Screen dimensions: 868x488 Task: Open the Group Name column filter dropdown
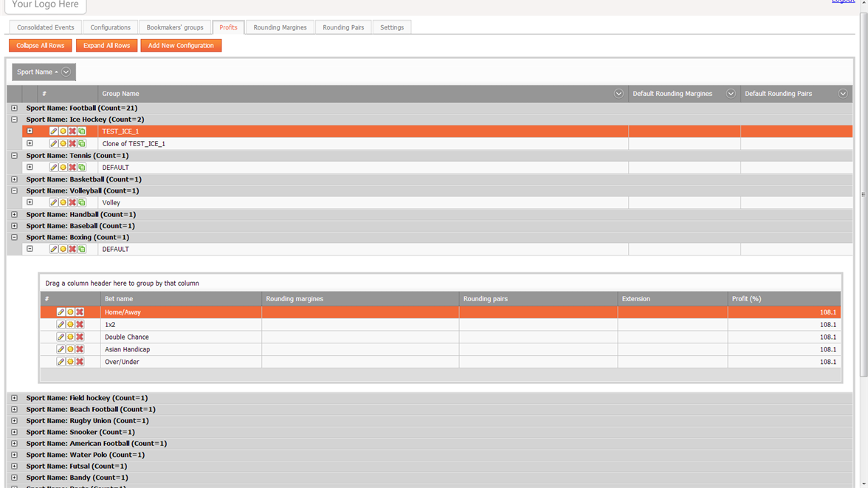(x=619, y=94)
